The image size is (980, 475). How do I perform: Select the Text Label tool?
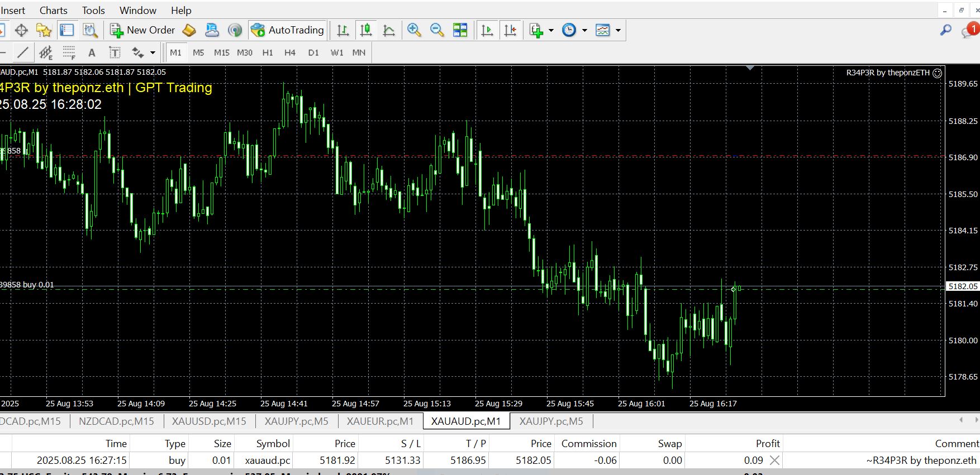pos(115,52)
